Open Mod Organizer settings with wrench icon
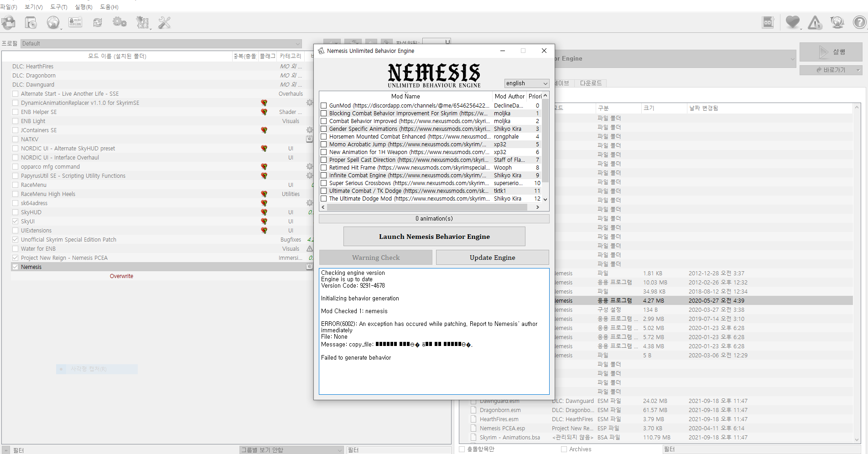 [x=164, y=22]
